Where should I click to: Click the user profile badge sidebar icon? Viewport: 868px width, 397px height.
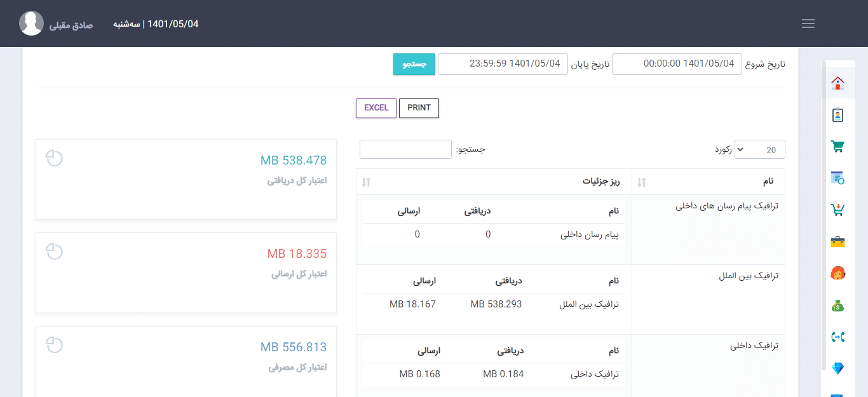(x=837, y=115)
